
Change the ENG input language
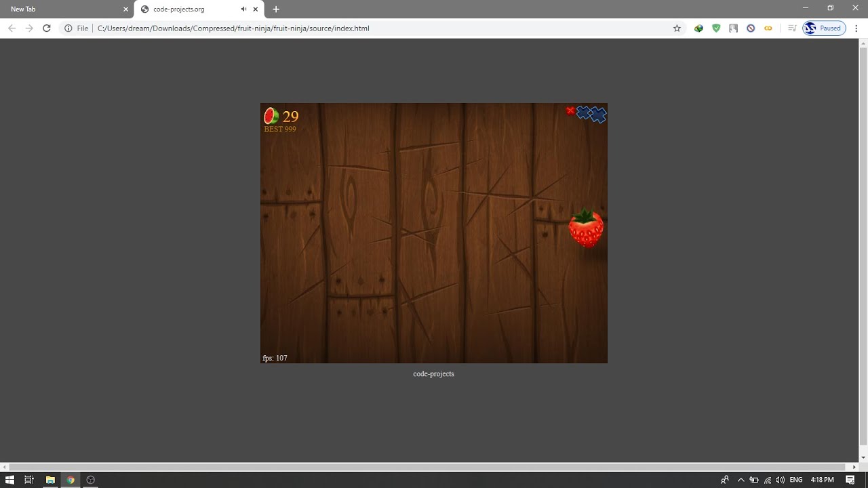(796, 480)
